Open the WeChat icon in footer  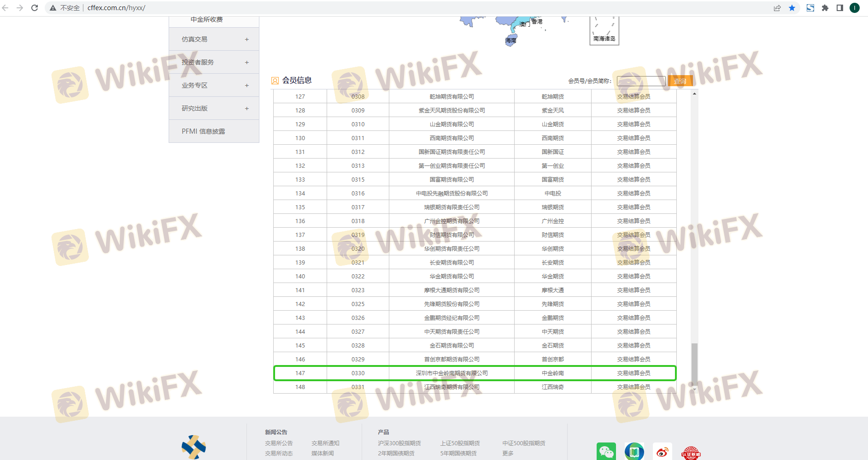tap(606, 452)
